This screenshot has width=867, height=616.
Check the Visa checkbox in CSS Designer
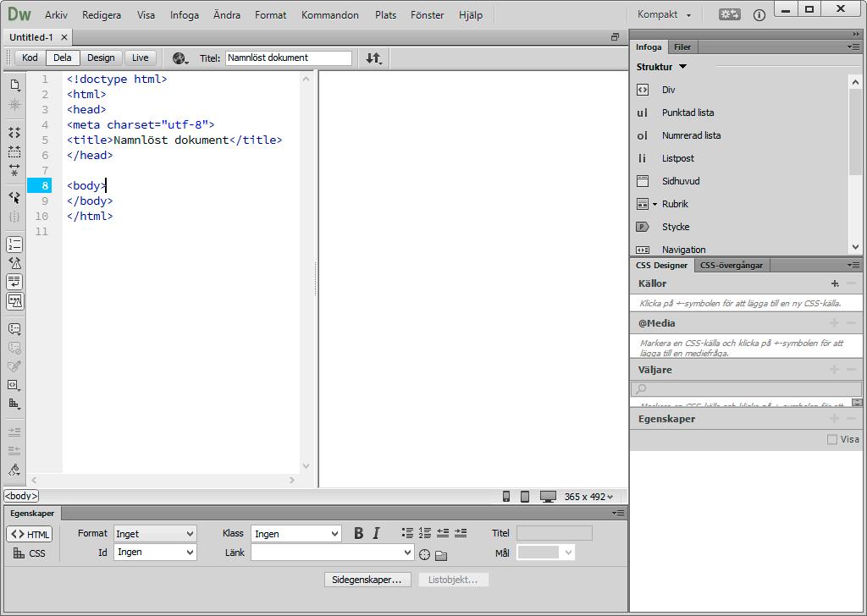coord(832,440)
